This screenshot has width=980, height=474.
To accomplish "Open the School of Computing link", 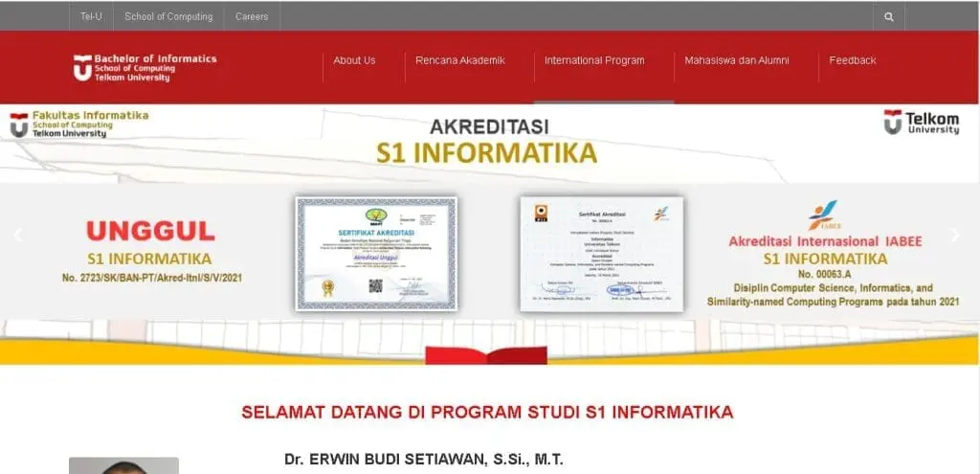I will (168, 17).
